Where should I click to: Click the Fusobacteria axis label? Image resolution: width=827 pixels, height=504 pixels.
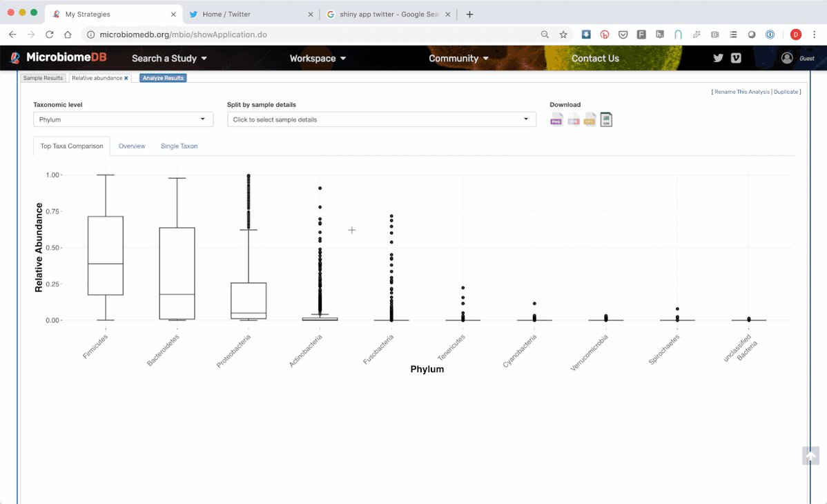coord(378,349)
